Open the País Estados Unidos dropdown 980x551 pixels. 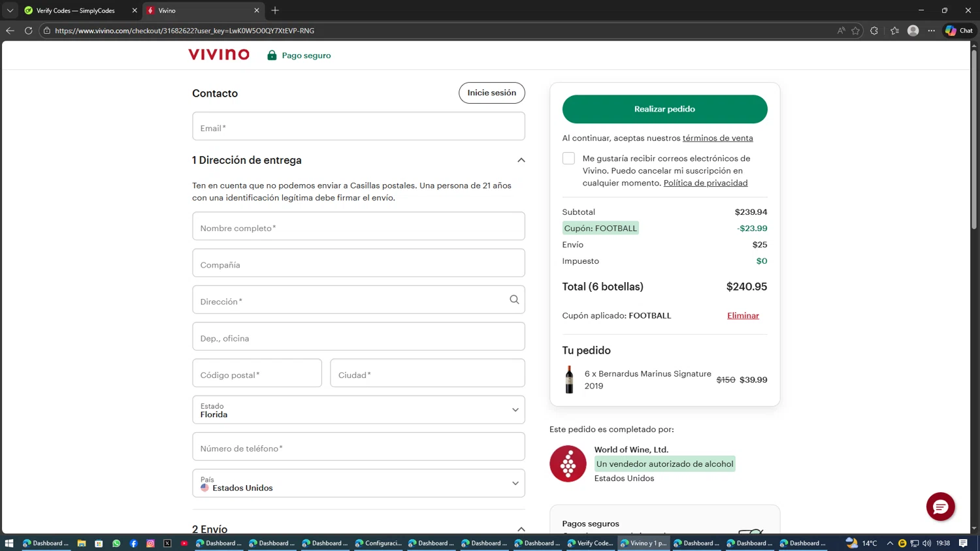point(359,483)
